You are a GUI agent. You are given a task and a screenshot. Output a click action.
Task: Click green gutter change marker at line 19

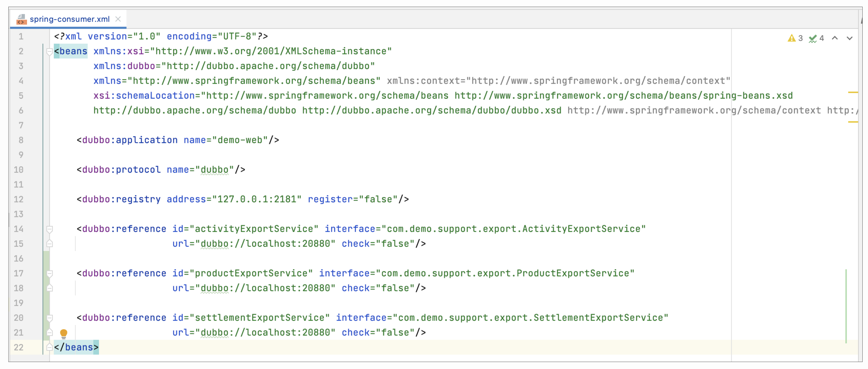[x=46, y=303]
